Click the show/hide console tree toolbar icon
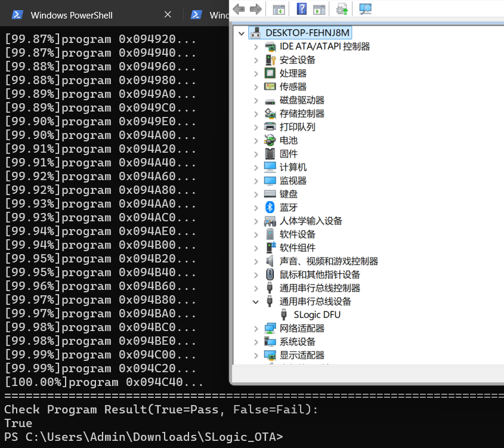 tap(279, 9)
